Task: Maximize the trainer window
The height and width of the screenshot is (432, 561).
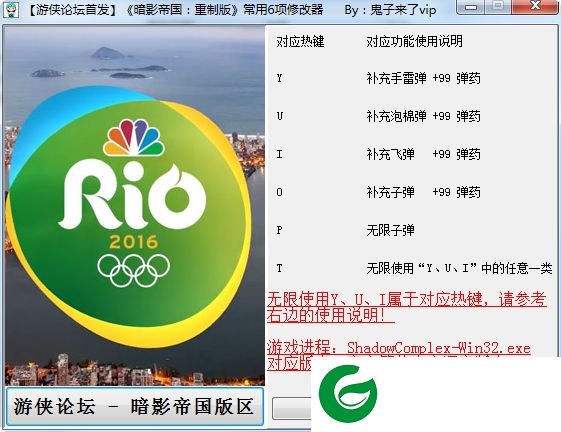Action: [x=498, y=6]
